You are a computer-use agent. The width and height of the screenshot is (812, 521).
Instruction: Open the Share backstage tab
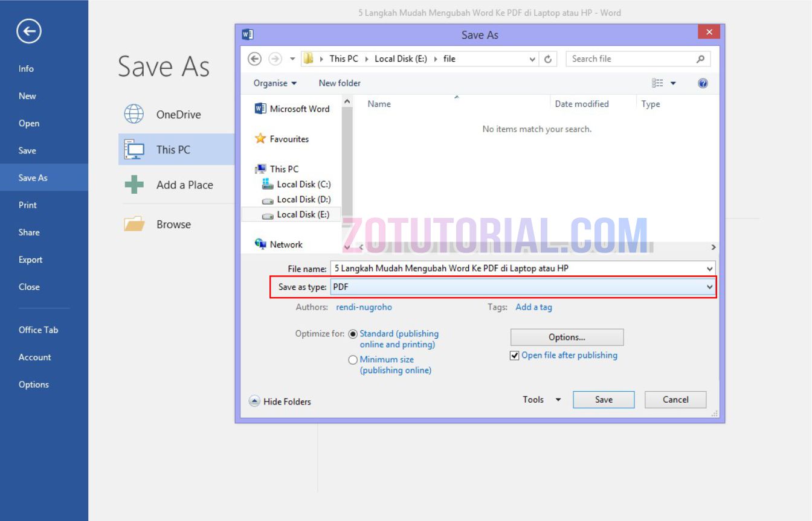[44, 232]
